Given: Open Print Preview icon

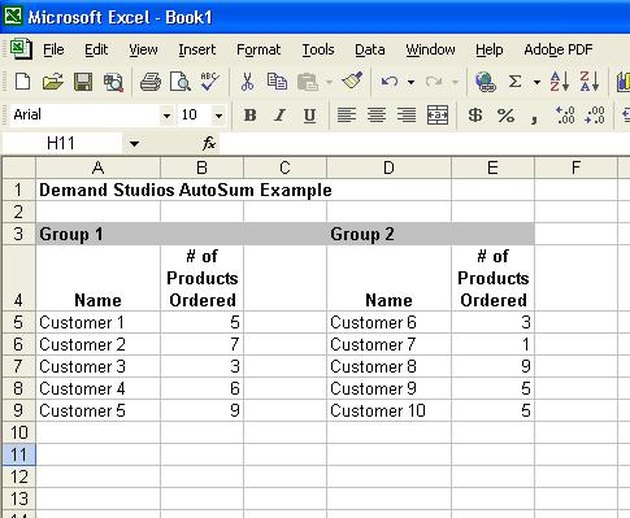Looking at the screenshot, I should [180, 82].
